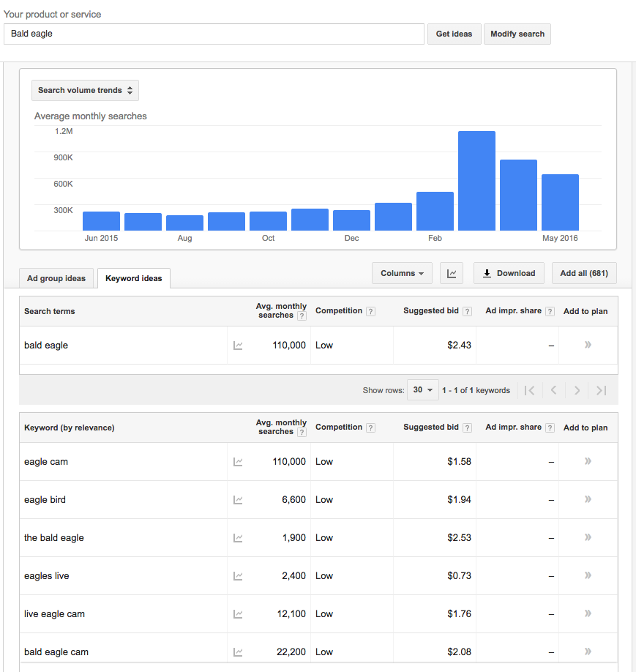The width and height of the screenshot is (636, 672).
Task: Open help for Avg. monthly searches in Keyword table
Action: pyautogui.click(x=302, y=433)
